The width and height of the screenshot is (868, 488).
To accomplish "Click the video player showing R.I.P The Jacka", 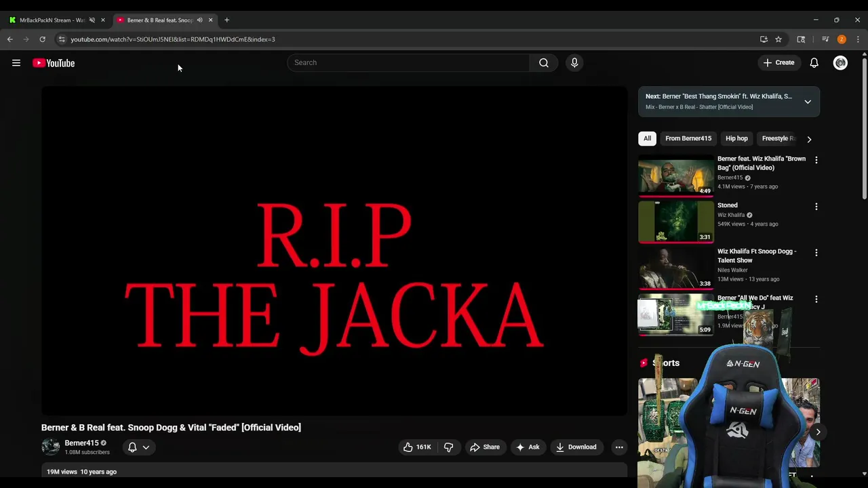I will 334,251.
